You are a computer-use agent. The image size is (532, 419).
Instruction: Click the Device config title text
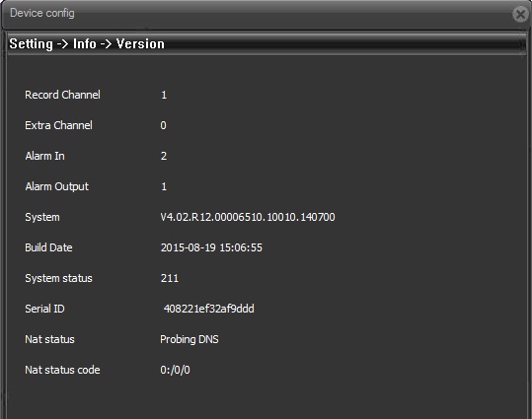(42, 13)
